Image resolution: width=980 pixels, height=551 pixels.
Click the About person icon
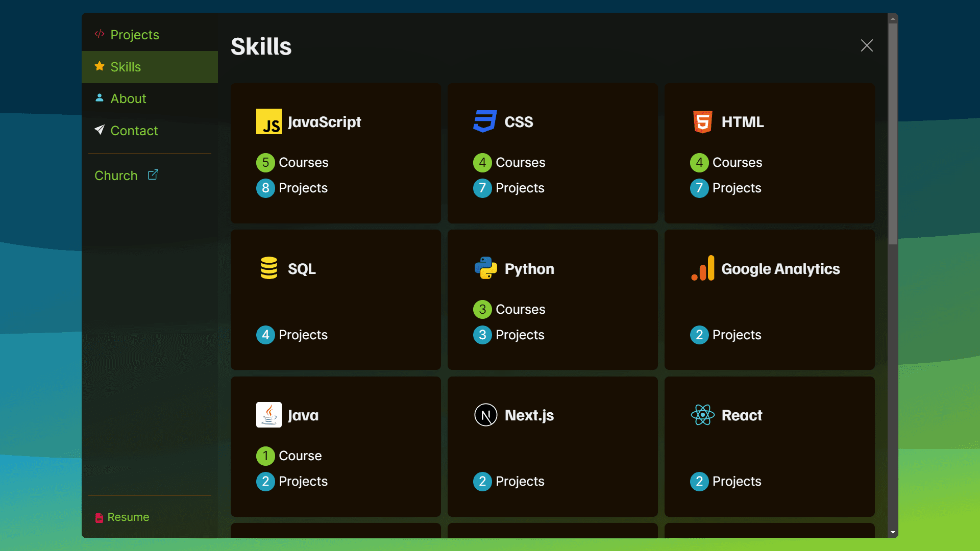tap(100, 98)
